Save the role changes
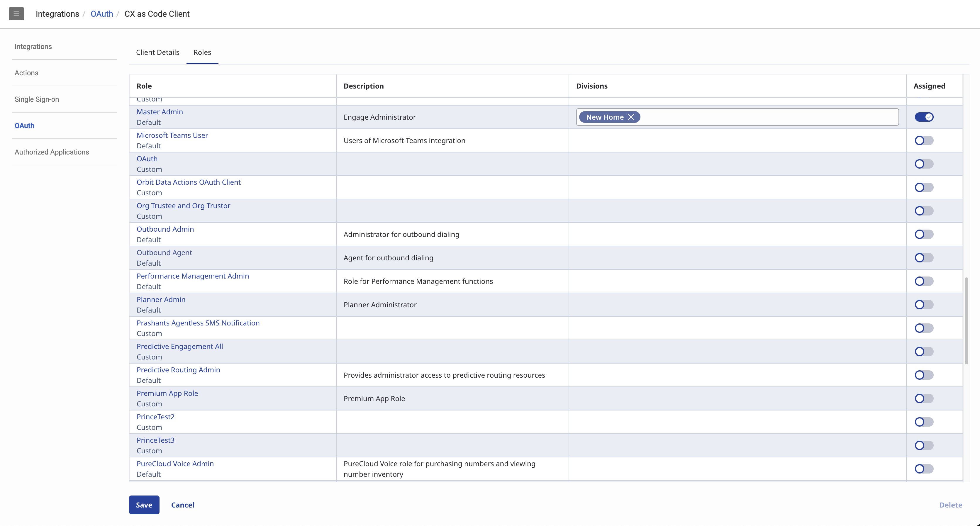The image size is (980, 526). [144, 505]
